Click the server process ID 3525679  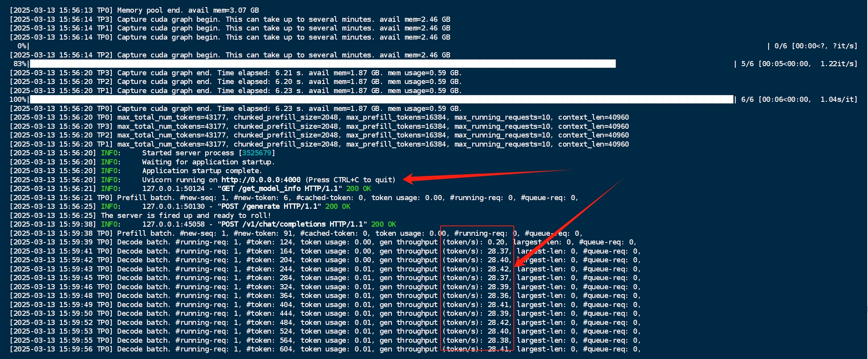257,153
